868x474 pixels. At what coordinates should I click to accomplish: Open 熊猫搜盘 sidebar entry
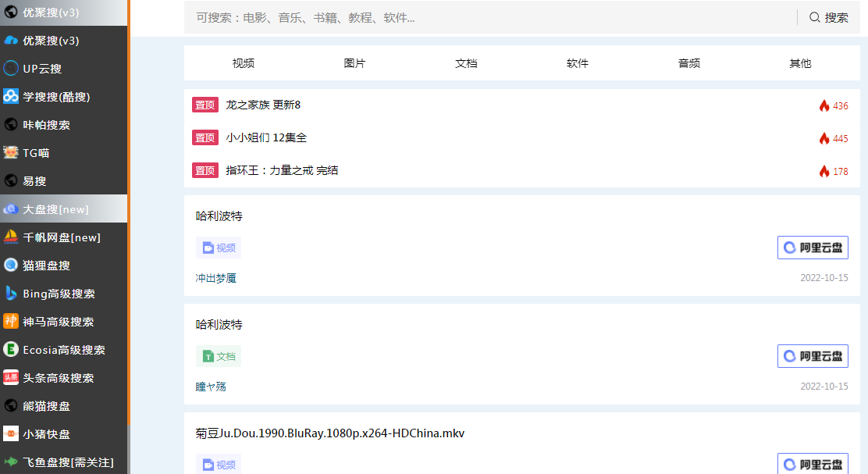click(x=64, y=406)
